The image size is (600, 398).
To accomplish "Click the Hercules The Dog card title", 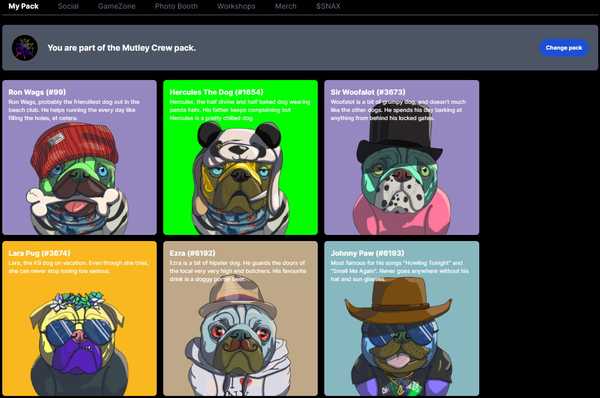I will click(216, 92).
